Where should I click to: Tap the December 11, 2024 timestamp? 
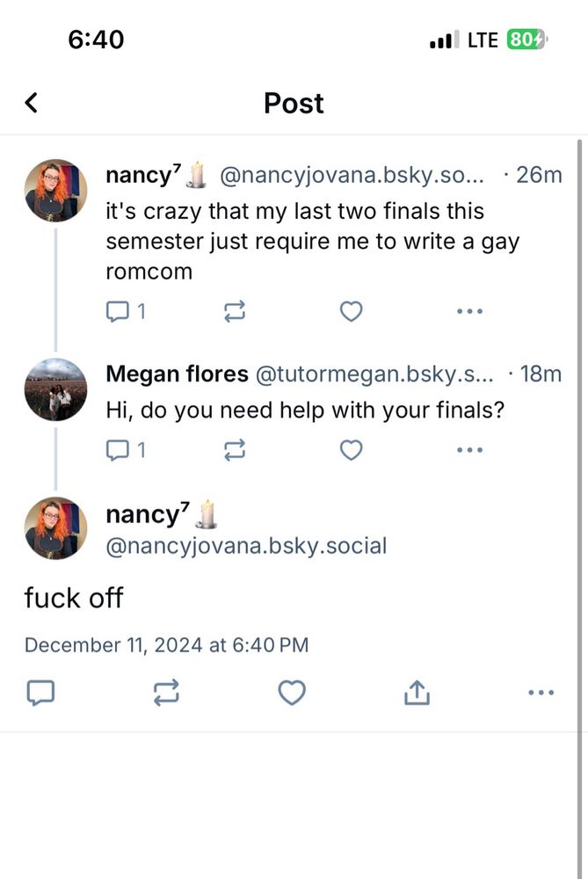(166, 645)
